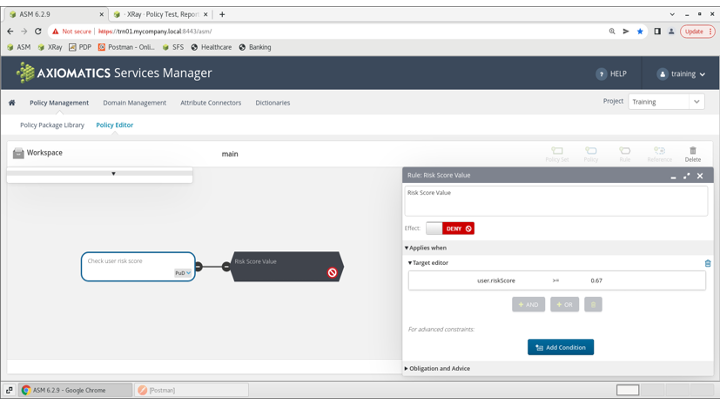Click the deny symbol on Risk Score Value node
720x405 pixels.
point(332,272)
